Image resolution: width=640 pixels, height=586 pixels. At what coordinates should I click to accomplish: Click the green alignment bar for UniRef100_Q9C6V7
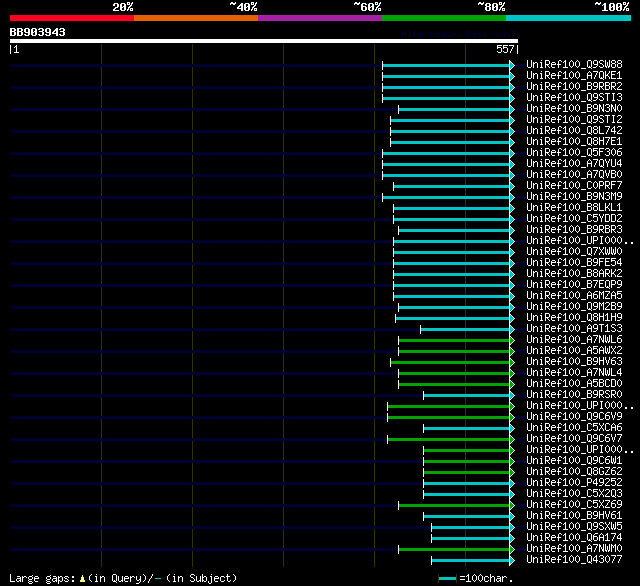(x=449, y=440)
